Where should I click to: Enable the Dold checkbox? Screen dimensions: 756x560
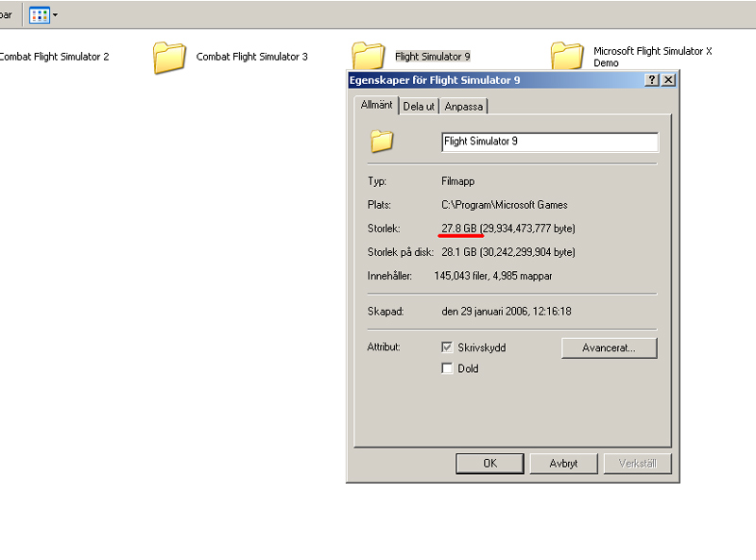(447, 368)
